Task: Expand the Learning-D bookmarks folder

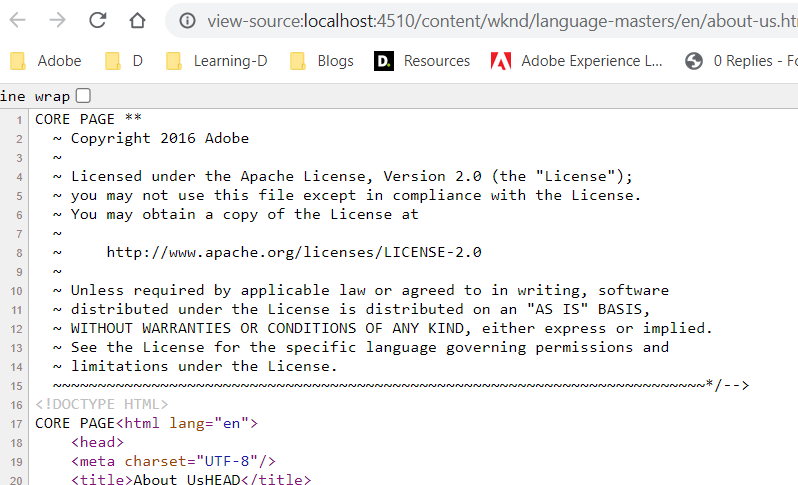Action: (x=217, y=61)
